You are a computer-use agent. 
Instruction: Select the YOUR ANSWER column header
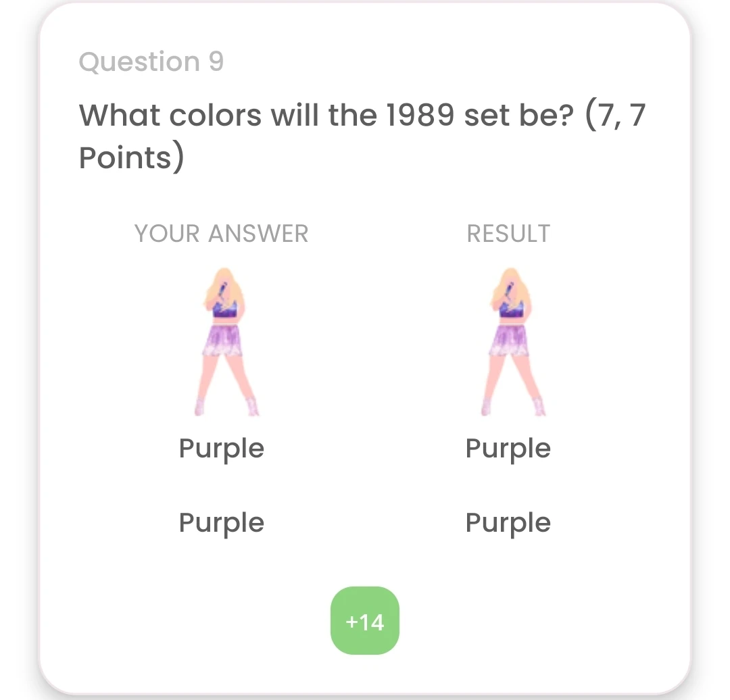pyautogui.click(x=222, y=234)
